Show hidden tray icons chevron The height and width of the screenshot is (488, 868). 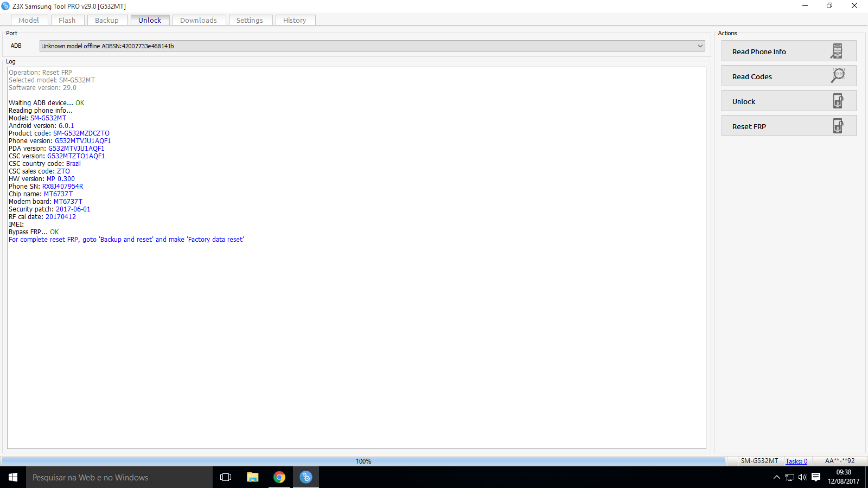tap(777, 477)
